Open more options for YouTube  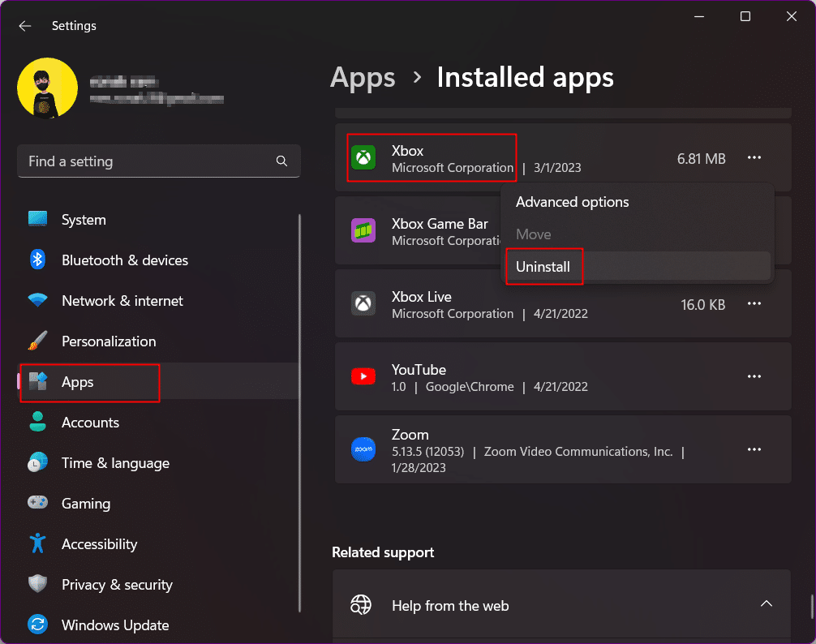tap(754, 376)
